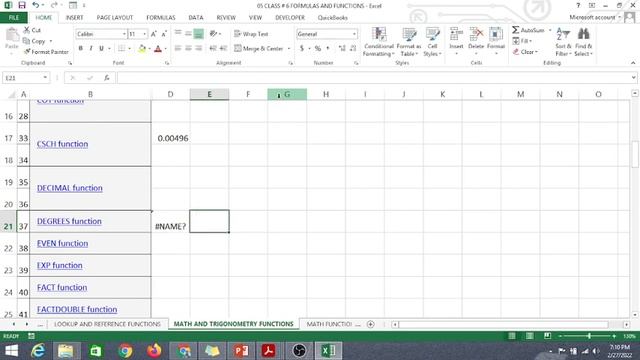Switch to the INSERT tab
The height and width of the screenshot is (360, 640).
point(74,18)
